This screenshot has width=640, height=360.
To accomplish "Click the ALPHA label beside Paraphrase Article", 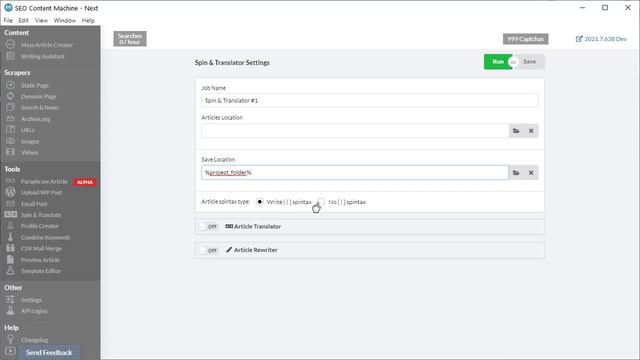I will click(85, 182).
